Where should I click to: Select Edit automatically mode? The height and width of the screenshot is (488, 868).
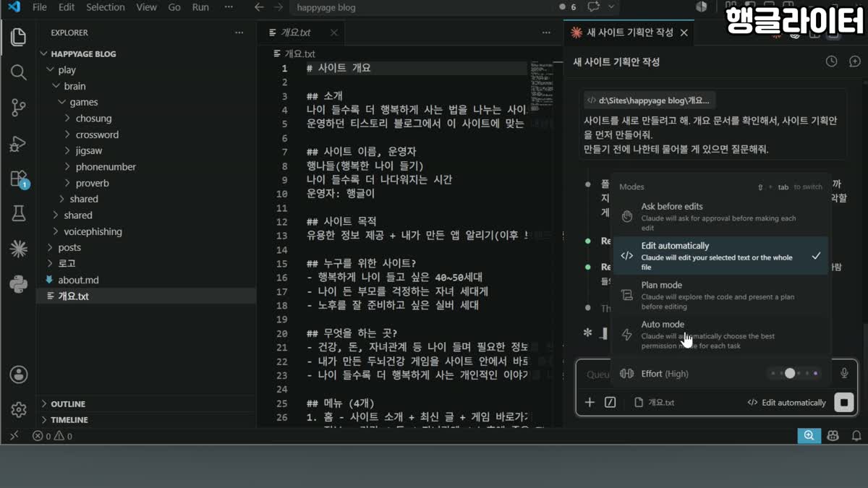(721, 256)
